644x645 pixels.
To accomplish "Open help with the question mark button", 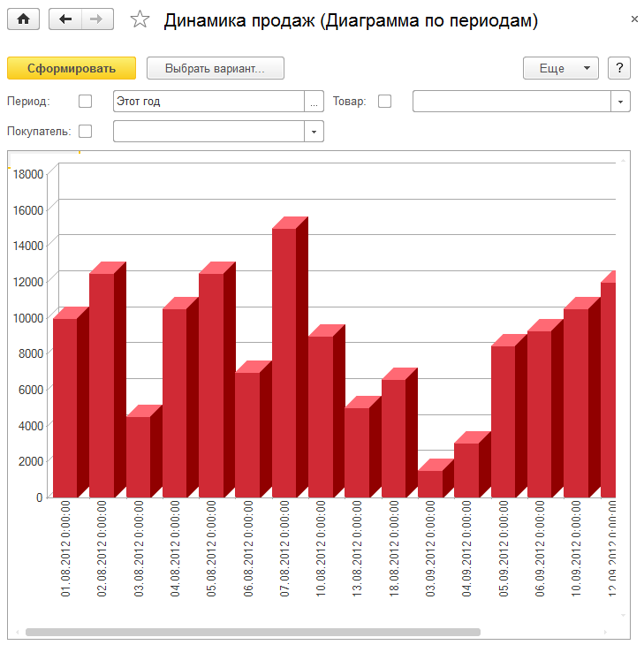I will (619, 68).
